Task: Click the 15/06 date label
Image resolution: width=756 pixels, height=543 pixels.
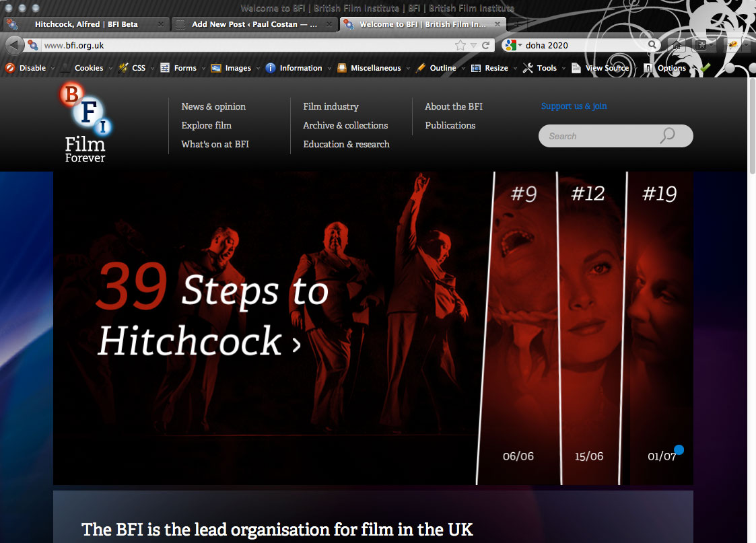Action: (588, 456)
